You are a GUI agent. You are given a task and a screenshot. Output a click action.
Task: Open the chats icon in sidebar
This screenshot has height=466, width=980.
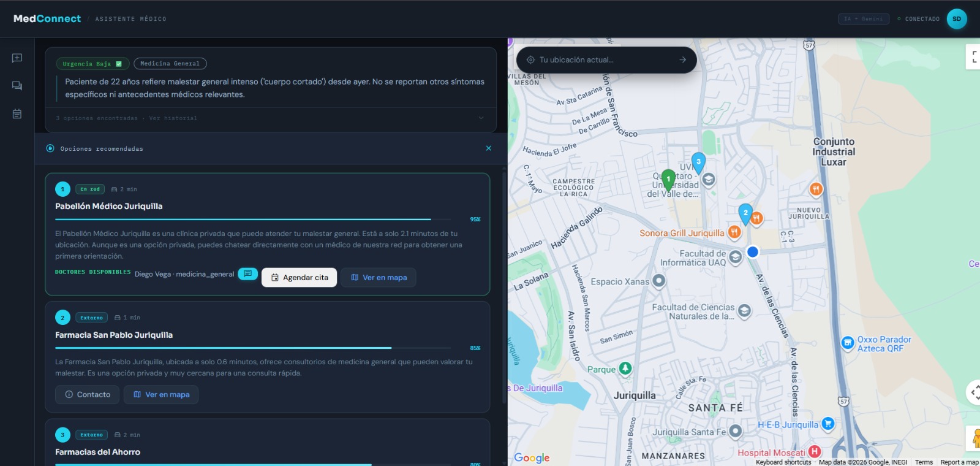17,86
